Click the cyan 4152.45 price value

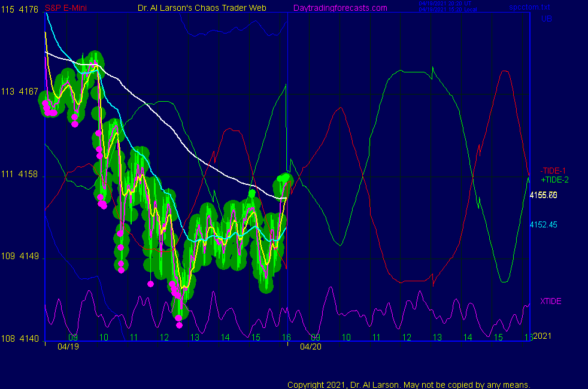[x=543, y=224]
